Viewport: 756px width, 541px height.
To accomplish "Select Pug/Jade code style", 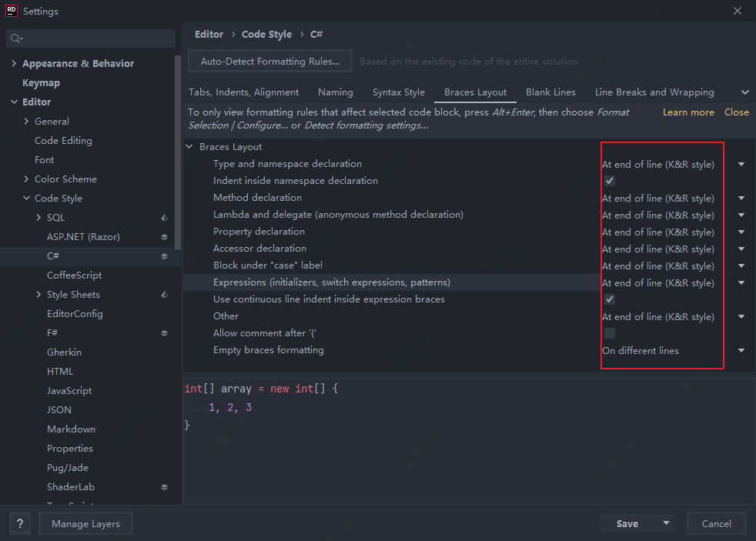I will pyautogui.click(x=68, y=468).
